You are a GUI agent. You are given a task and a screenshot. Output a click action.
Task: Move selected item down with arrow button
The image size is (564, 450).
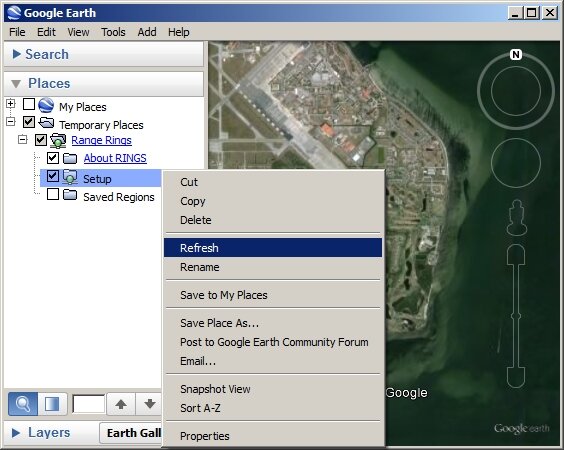(150, 404)
